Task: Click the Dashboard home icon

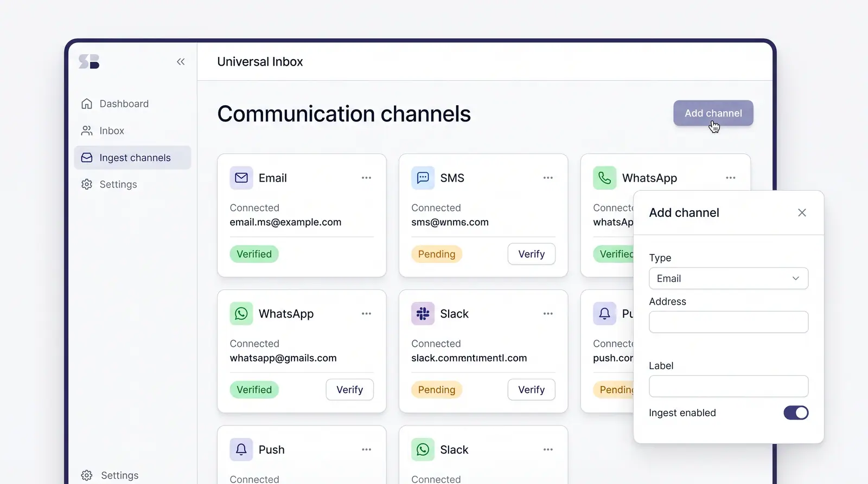Action: tap(87, 104)
